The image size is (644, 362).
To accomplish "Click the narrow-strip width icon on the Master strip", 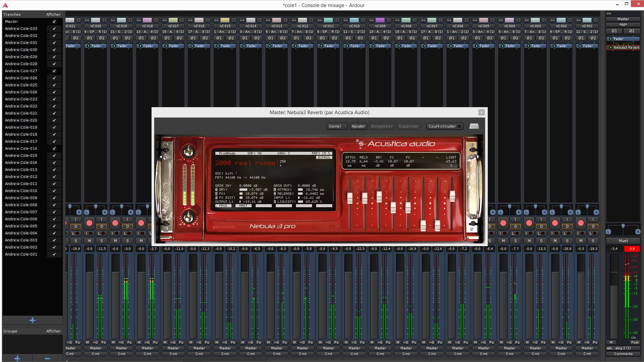I will (x=608, y=14).
